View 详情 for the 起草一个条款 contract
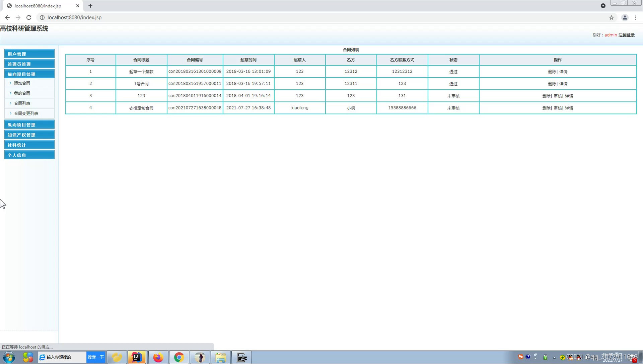 [x=563, y=72]
